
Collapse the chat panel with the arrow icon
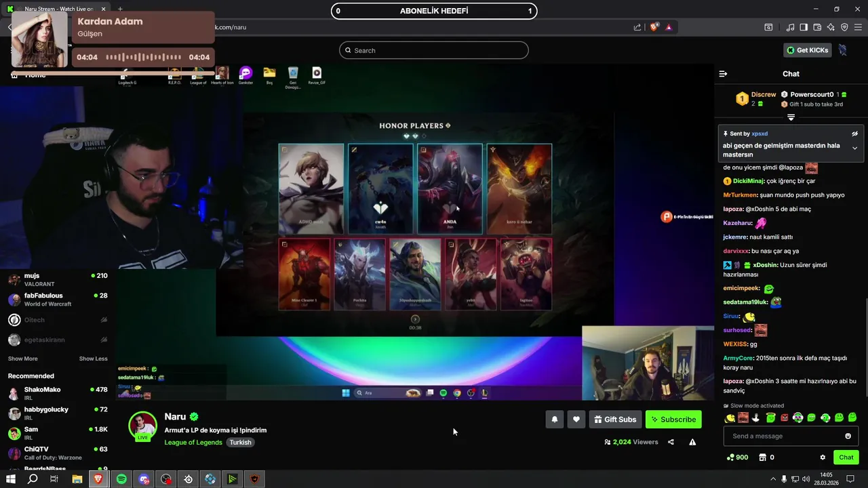click(723, 74)
